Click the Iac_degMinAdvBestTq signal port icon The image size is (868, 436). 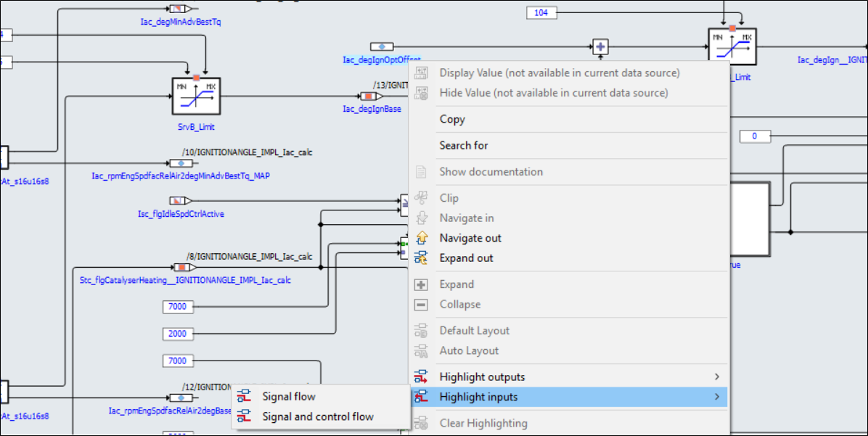179,7
